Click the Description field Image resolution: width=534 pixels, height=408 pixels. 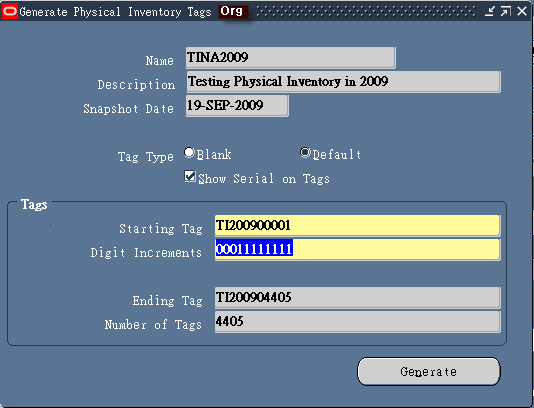(x=343, y=82)
